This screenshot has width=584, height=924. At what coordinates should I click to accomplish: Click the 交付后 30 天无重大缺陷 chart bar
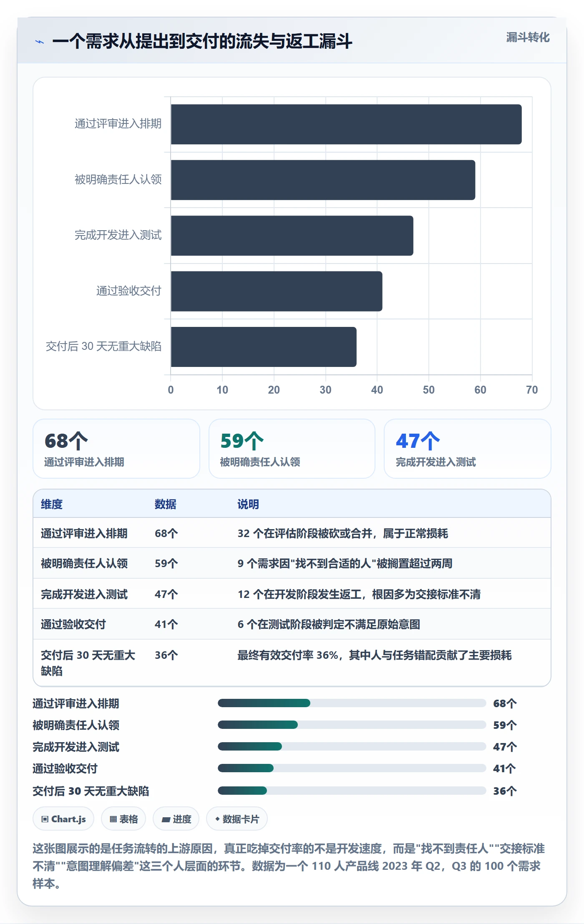click(x=264, y=347)
